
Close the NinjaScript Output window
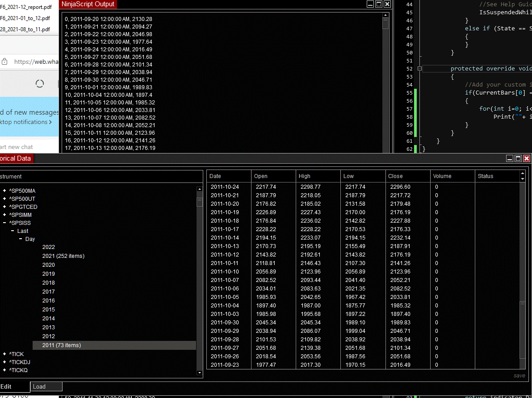coord(387,4)
